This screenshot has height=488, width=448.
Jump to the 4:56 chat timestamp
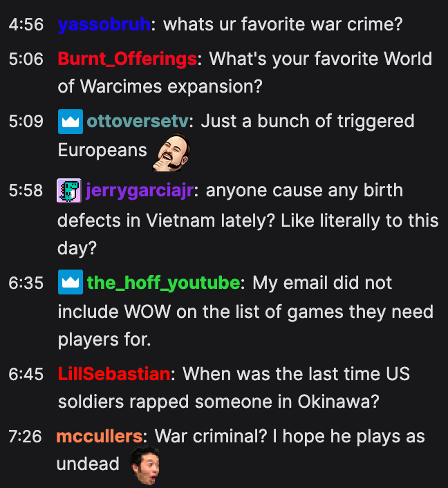(26, 25)
